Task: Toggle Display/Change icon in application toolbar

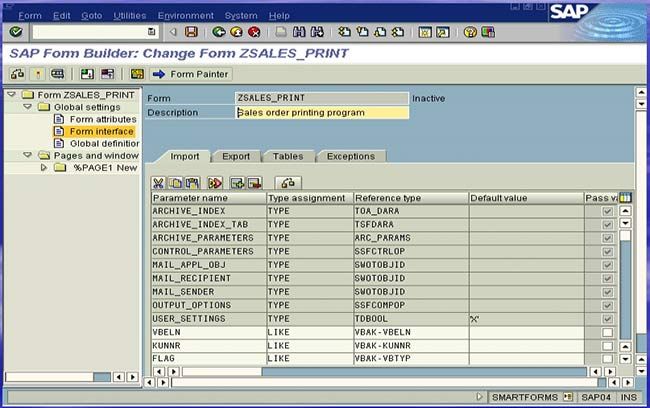Action: [17, 74]
